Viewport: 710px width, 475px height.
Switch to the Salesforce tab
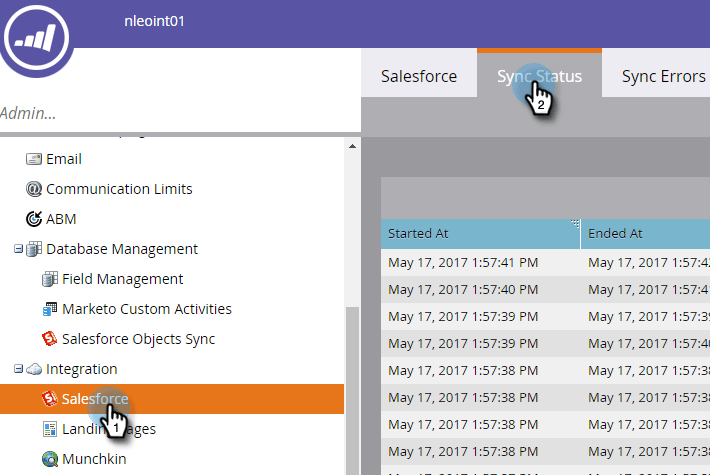click(x=419, y=75)
